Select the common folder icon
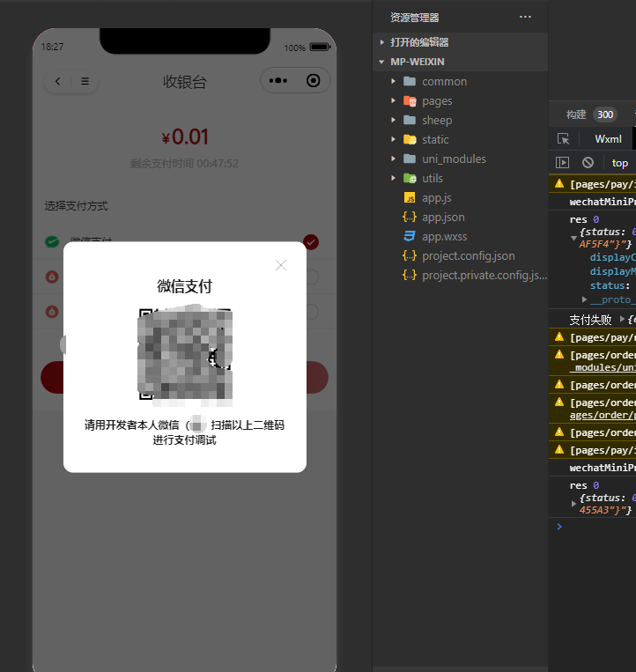The width and height of the screenshot is (636, 672). tap(410, 81)
